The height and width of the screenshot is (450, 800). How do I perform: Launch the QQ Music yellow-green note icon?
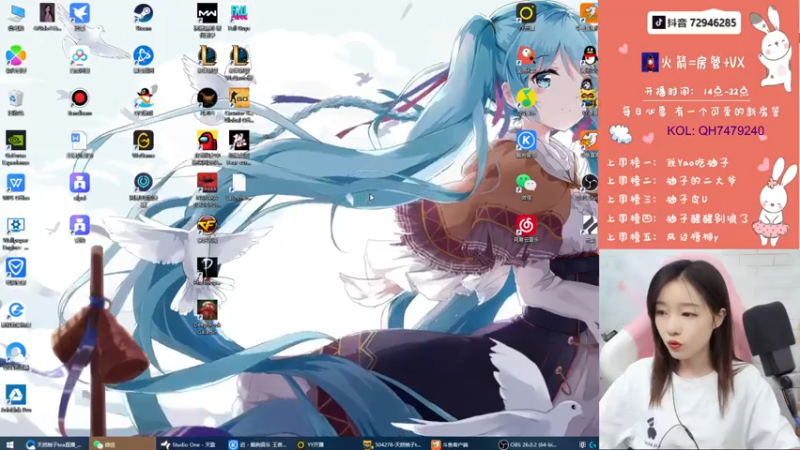pos(526,98)
